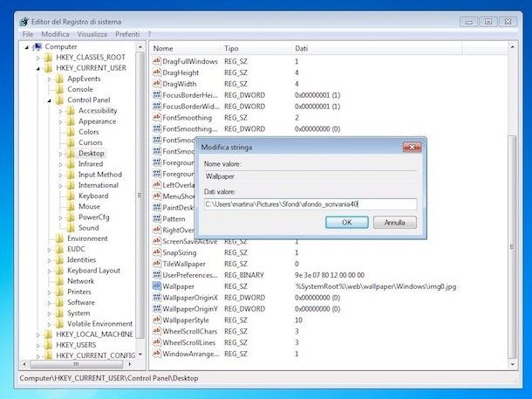The image size is (532, 399).
Task: Click the Dati valore text field
Action: coord(310,204)
